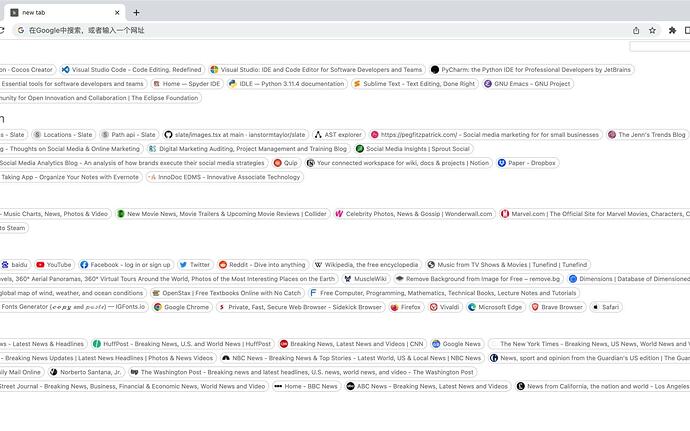The image size is (690, 431).
Task: Open Microsoft Edge bookmark chip
Action: point(495,307)
